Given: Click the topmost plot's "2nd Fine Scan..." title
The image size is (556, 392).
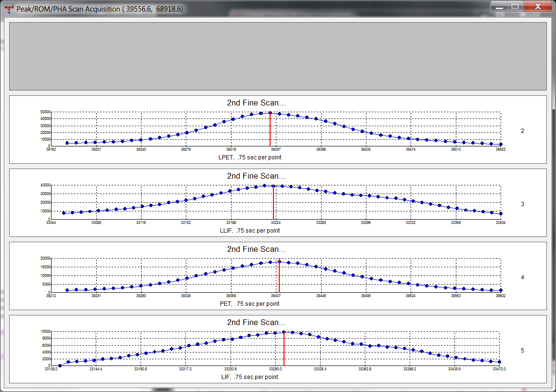Looking at the screenshot, I should click(256, 103).
